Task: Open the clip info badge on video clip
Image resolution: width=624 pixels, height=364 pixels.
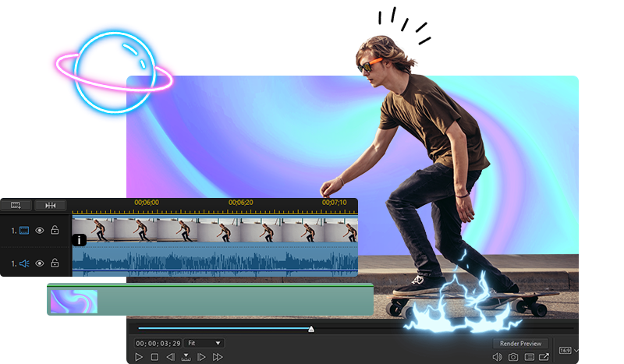Action: point(80,240)
